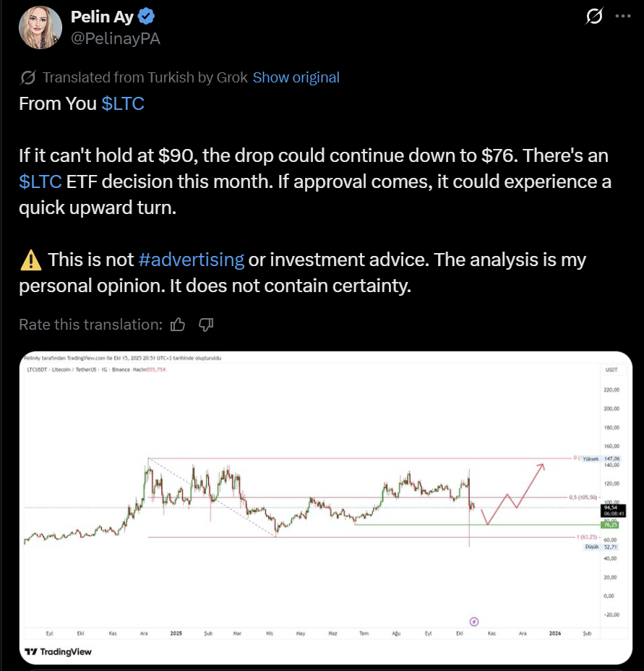The height and width of the screenshot is (671, 644).
Task: Show original Turkish post text
Action: [296, 77]
